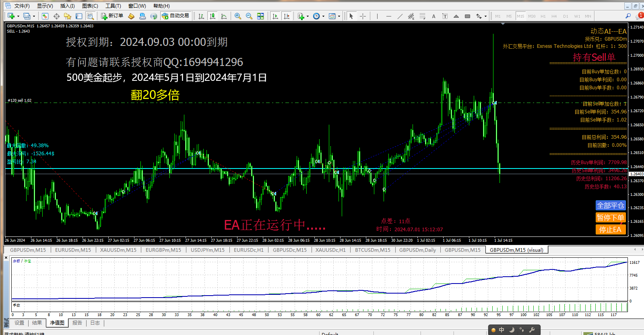Click the zoom in magnifier icon
644x335 pixels.
pyautogui.click(x=238, y=16)
